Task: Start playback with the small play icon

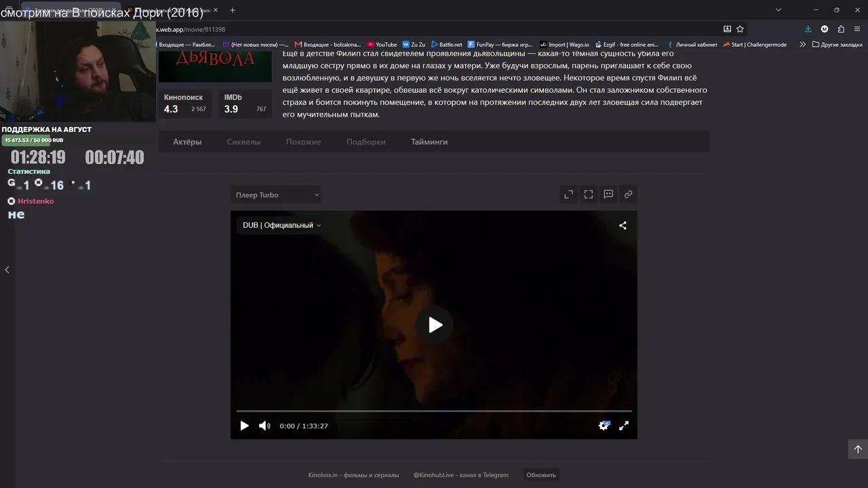Action: click(x=244, y=426)
